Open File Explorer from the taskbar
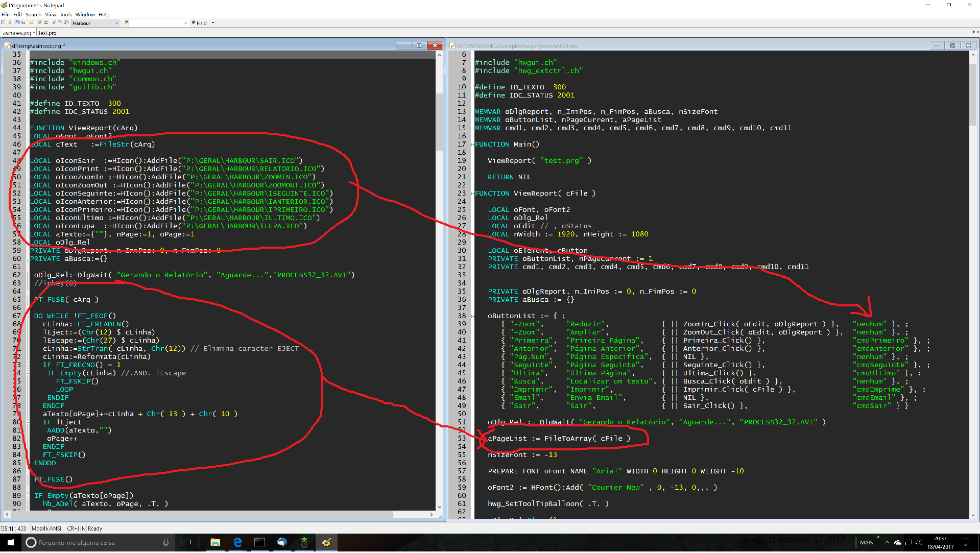 [x=215, y=542]
